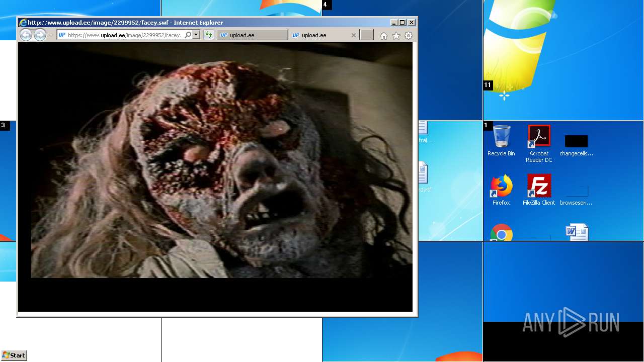Select the .rtf document icon behind the browser
Screen dimensions: 644x362
pyautogui.click(x=423, y=177)
